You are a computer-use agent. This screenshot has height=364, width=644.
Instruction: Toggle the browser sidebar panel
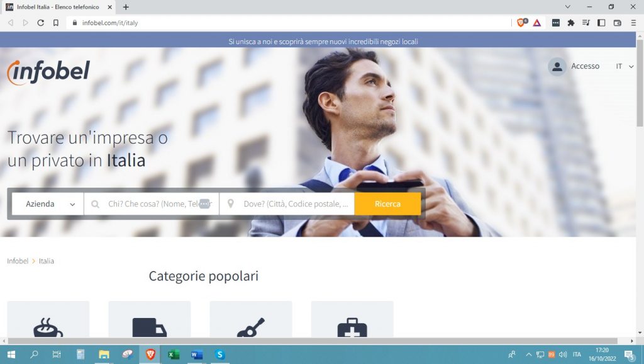pyautogui.click(x=601, y=23)
